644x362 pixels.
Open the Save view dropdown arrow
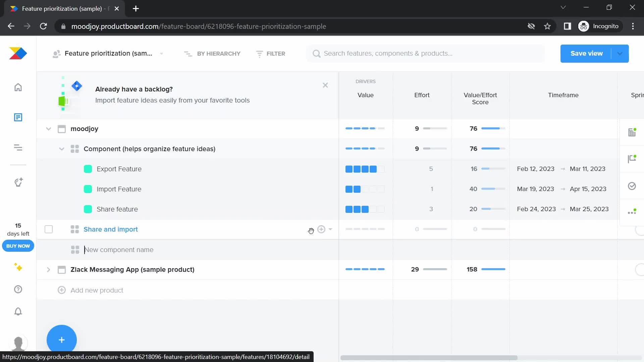[x=620, y=54]
